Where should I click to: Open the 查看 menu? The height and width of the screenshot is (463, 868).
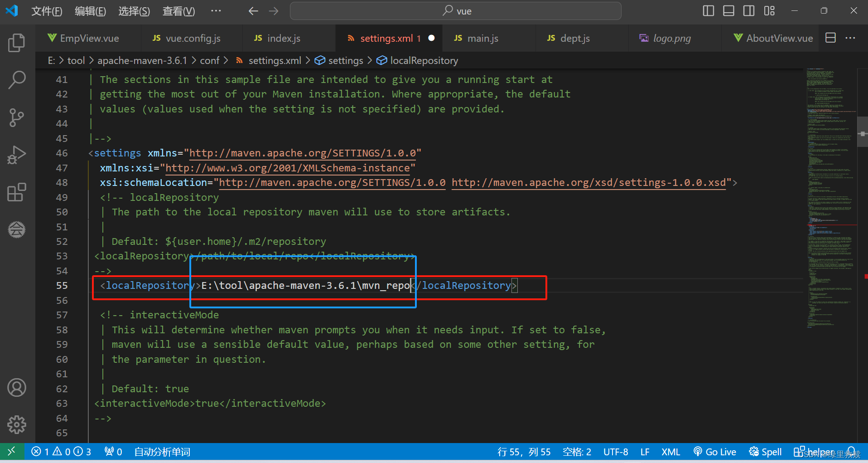coord(178,11)
